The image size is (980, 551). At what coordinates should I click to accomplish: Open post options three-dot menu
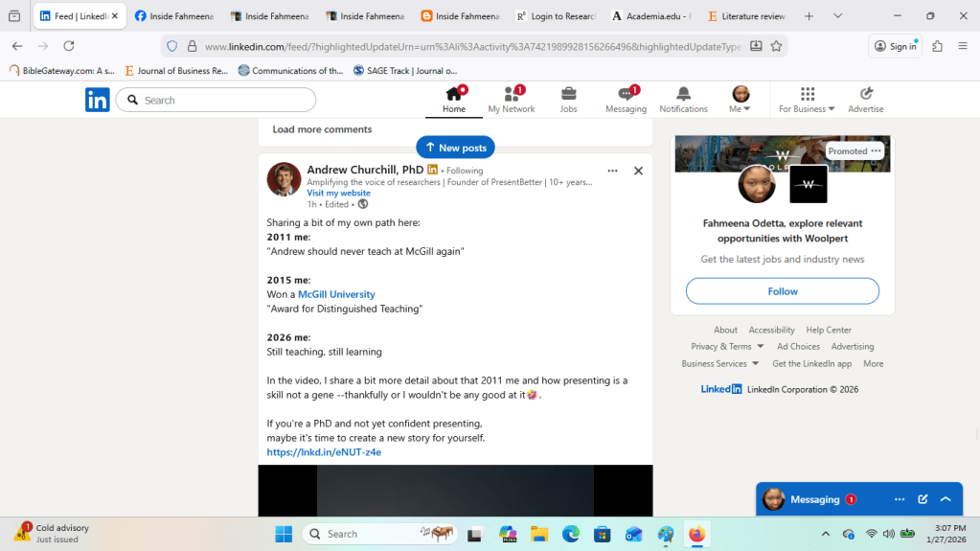[x=612, y=171]
